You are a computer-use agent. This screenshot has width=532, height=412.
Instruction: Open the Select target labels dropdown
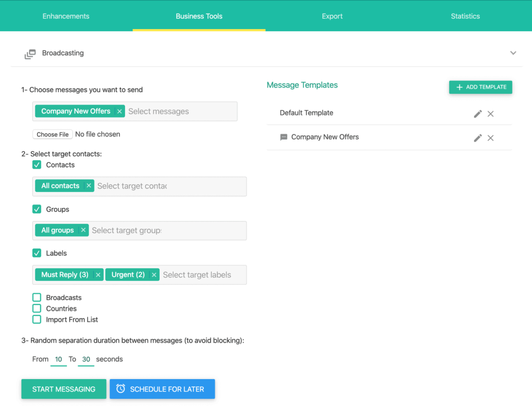click(202, 275)
